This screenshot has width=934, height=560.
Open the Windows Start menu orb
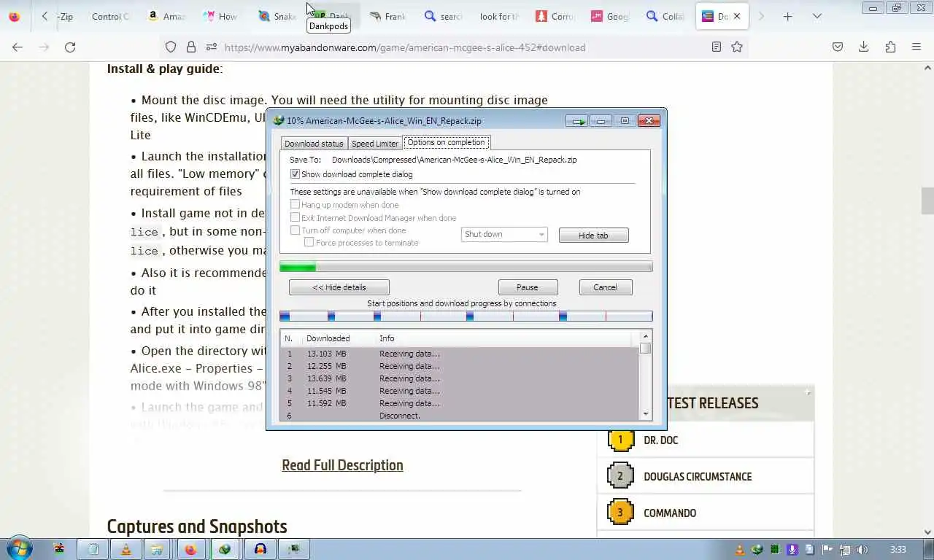[x=18, y=549]
